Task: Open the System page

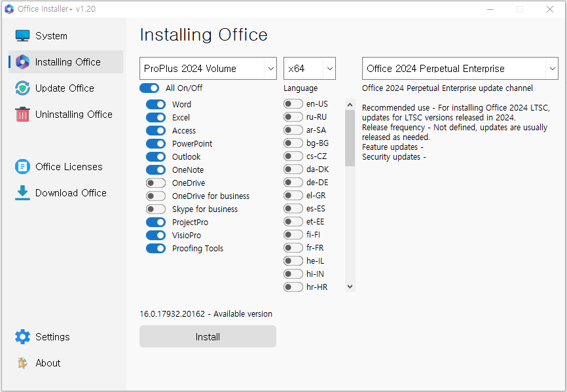Action: pos(66,36)
